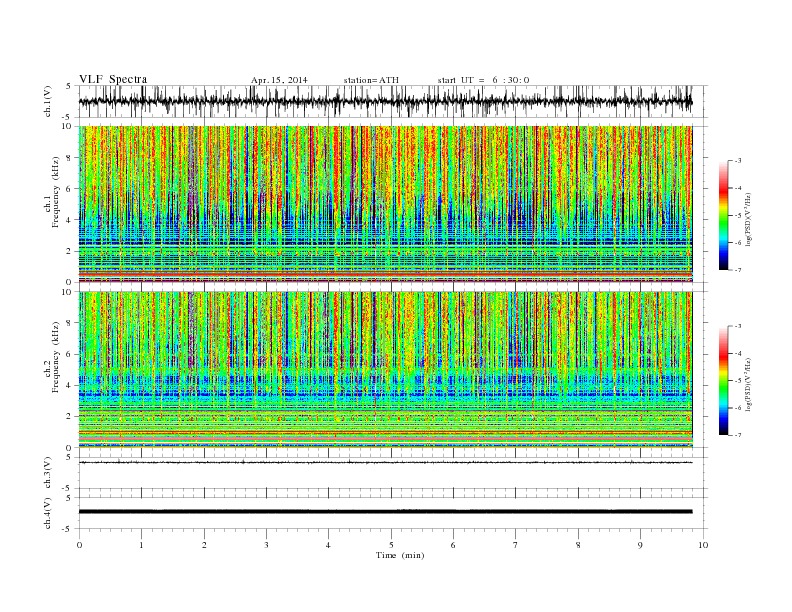Click the "ch.1(V)" axis label
The image size is (792, 612).
tap(48, 101)
